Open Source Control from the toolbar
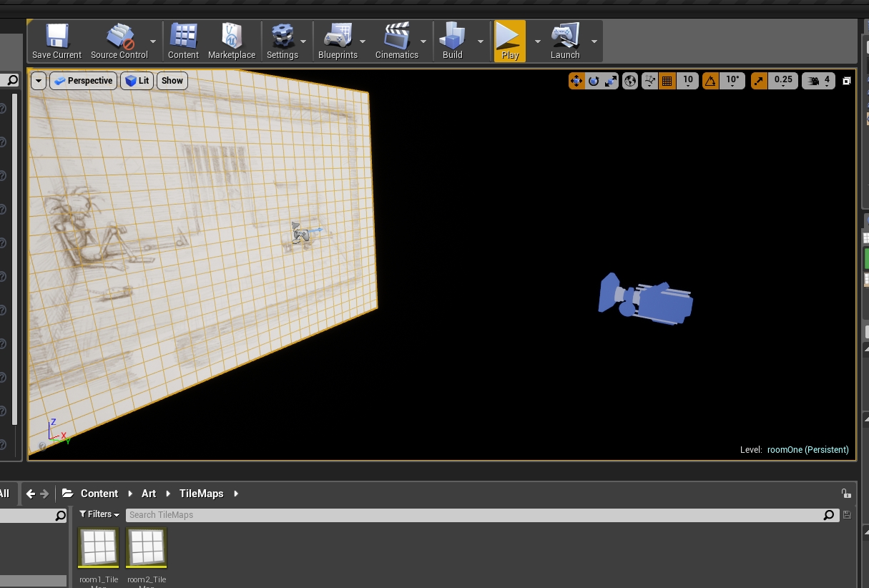This screenshot has width=869, height=588. [x=119, y=41]
